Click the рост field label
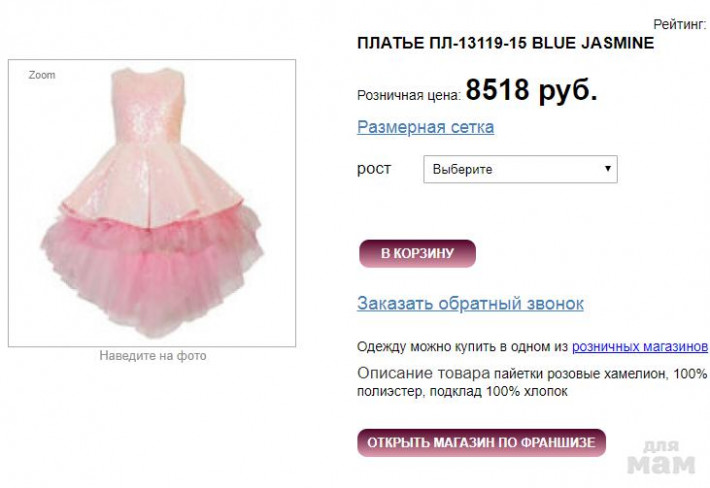Viewport: 710px width, 488px height. (374, 169)
